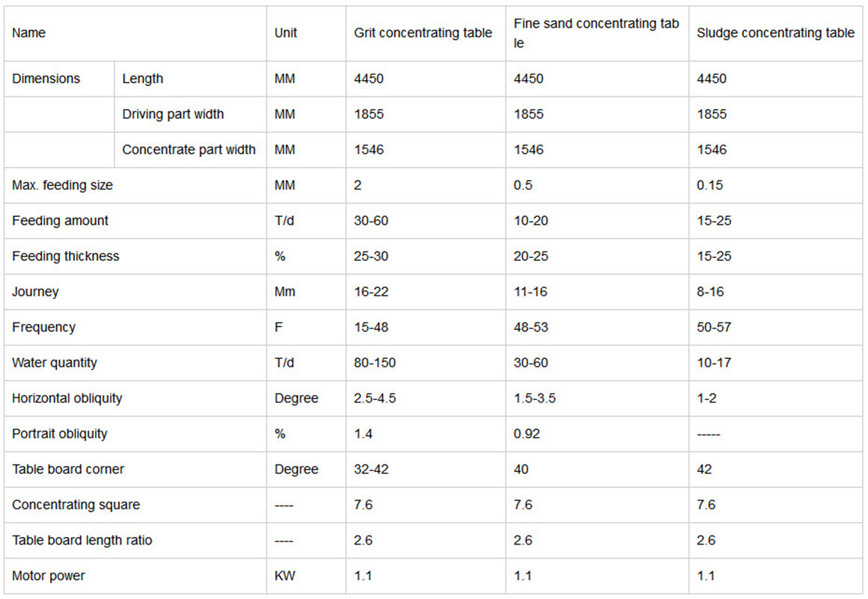Select the Concentrate part width cell
Viewport: 868px width, 599px height.
pyautogui.click(x=189, y=150)
